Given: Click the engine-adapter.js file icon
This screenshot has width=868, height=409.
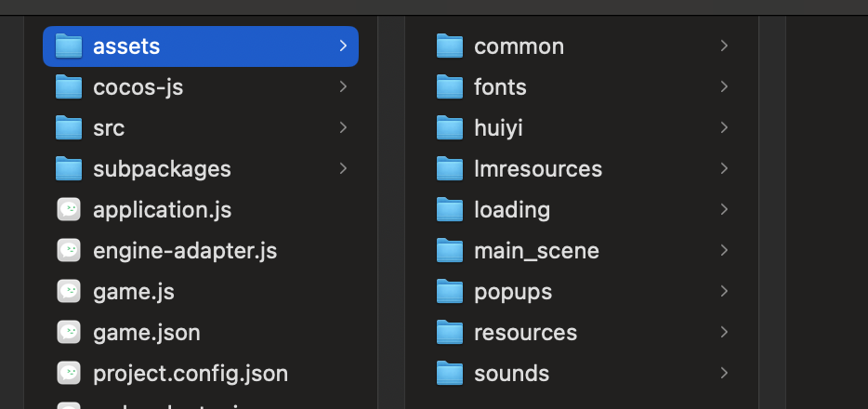Looking at the screenshot, I should point(69,250).
